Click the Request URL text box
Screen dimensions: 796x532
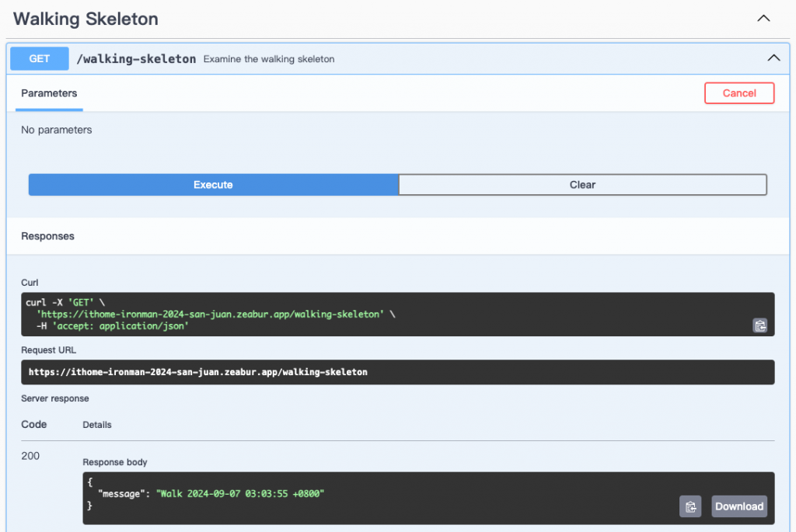coord(397,372)
